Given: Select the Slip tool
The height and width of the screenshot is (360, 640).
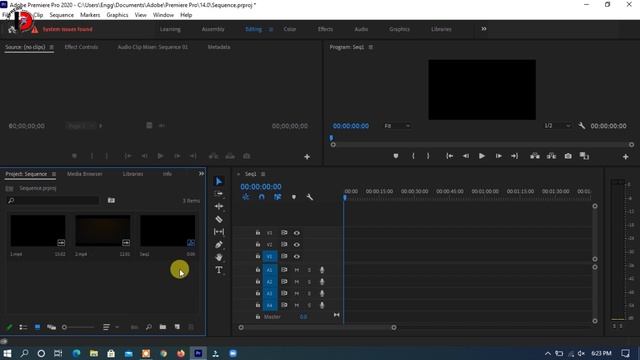Looking at the screenshot, I should pyautogui.click(x=219, y=232).
